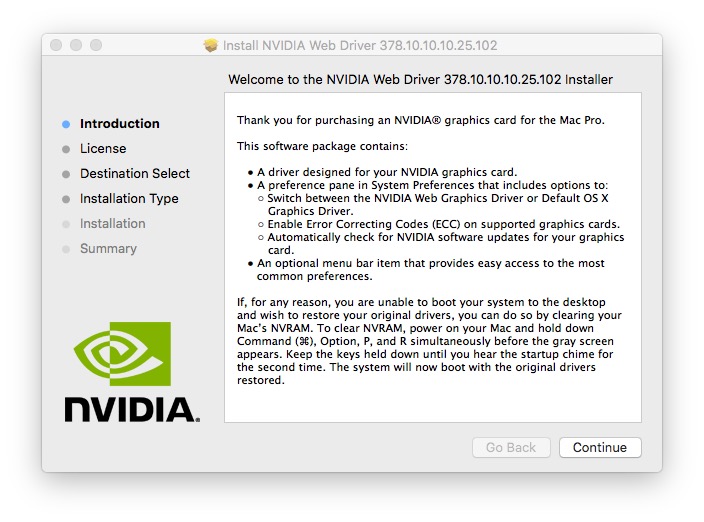Screen dimensions: 704x522
Task: Click the window title 'Install NVIDIA Web Driver'
Action: click(360, 45)
